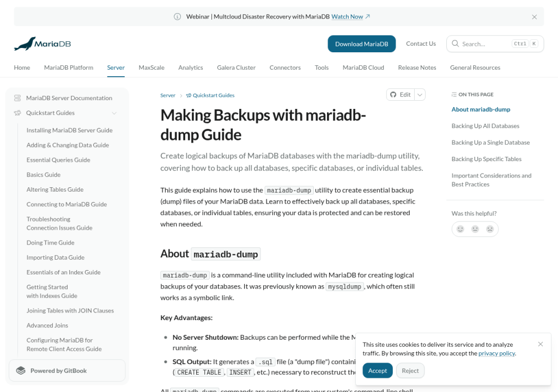Image resolution: width=558 pixels, height=392 pixels.
Task: Jump to Important Considerations and Best Practices
Action: [x=492, y=180]
